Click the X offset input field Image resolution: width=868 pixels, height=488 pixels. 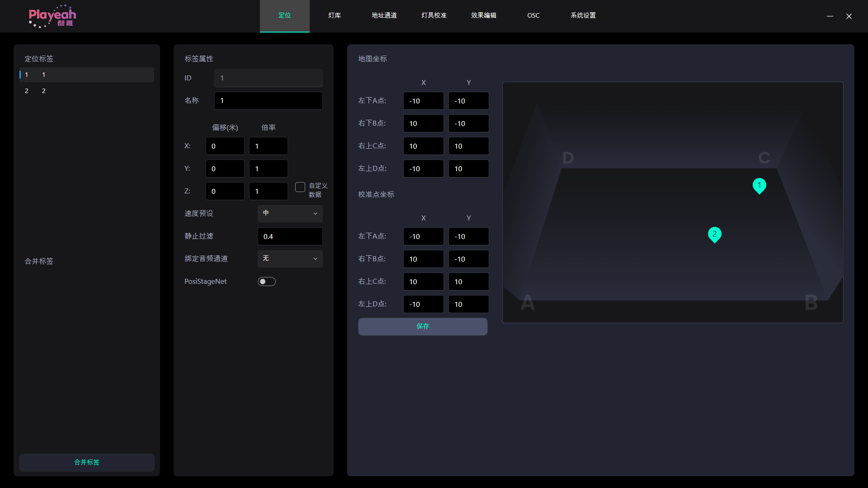point(225,146)
